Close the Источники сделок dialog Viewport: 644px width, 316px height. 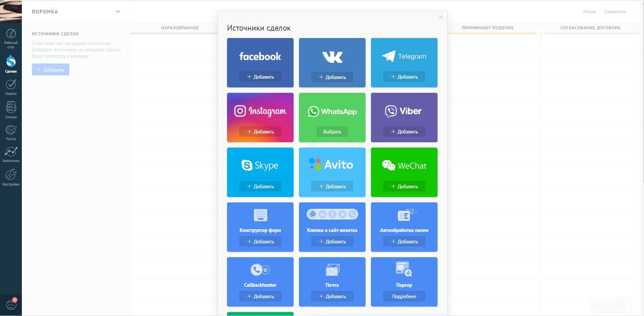[x=441, y=17]
